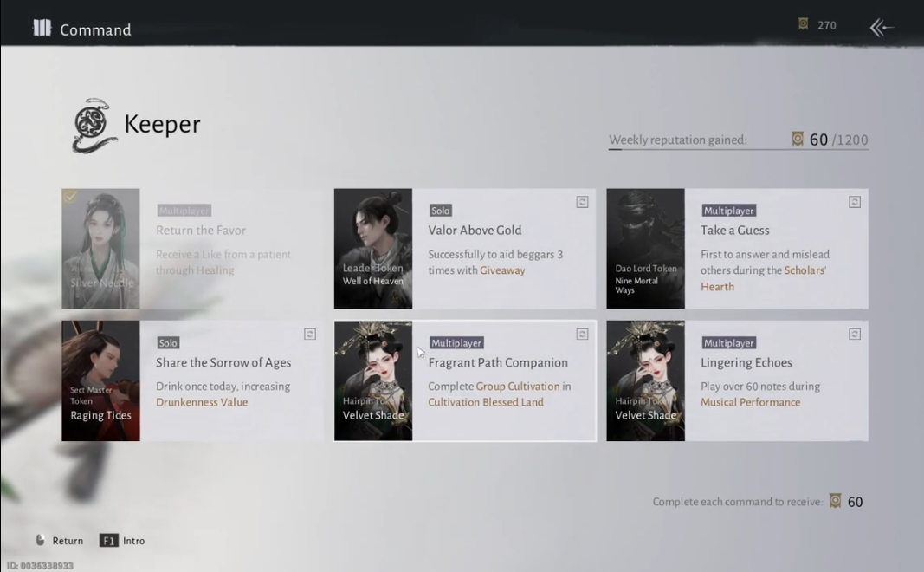
Task: Refresh the Valor Above Gold command
Action: point(582,202)
